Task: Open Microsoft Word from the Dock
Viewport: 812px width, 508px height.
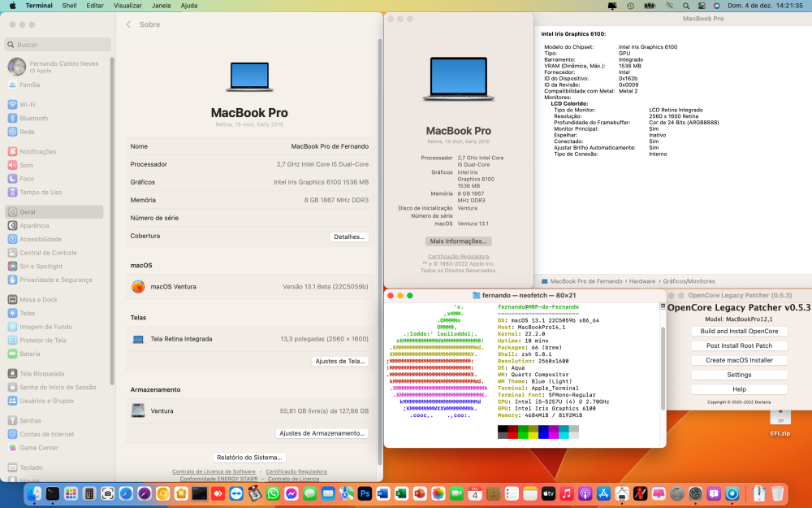Action: point(383,493)
